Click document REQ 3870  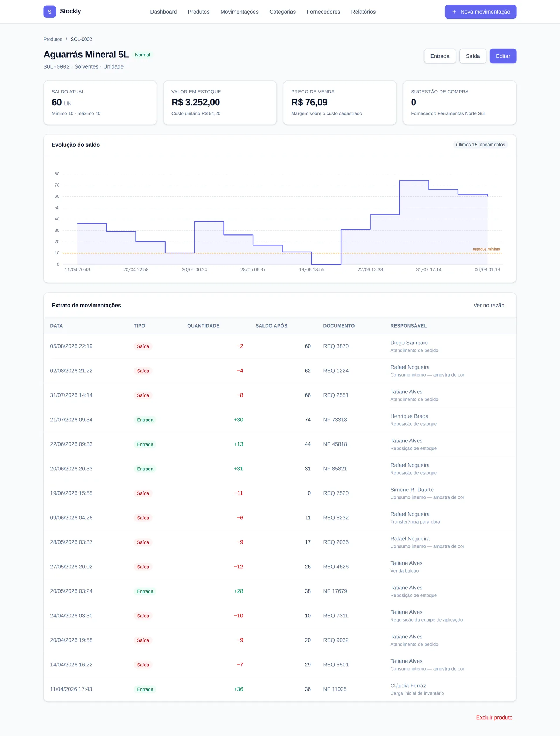coord(336,346)
